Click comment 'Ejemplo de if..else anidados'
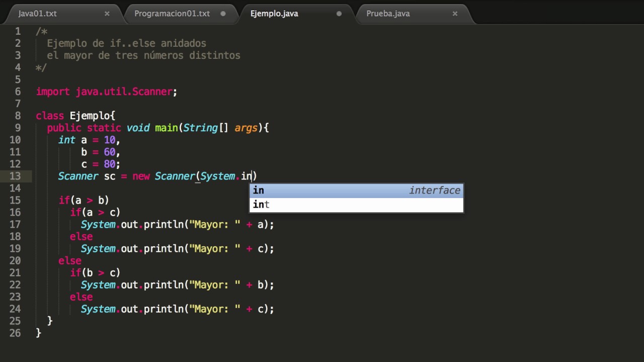Image resolution: width=644 pixels, height=362 pixels. 126,43
